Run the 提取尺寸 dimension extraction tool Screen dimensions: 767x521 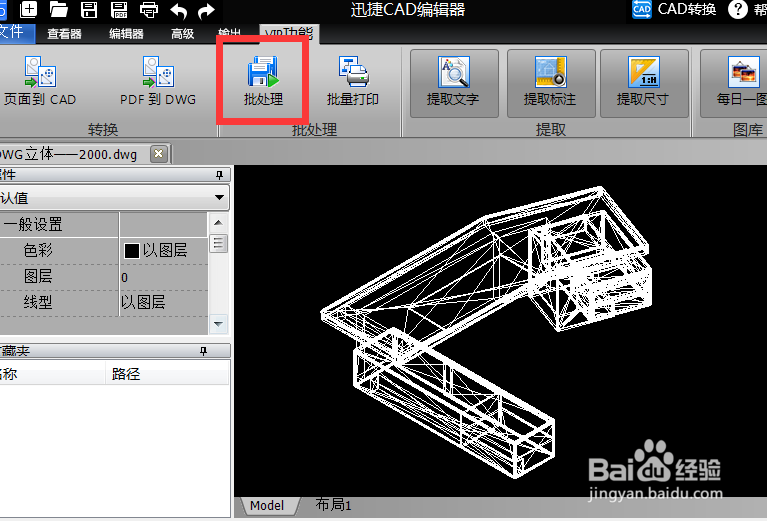644,83
